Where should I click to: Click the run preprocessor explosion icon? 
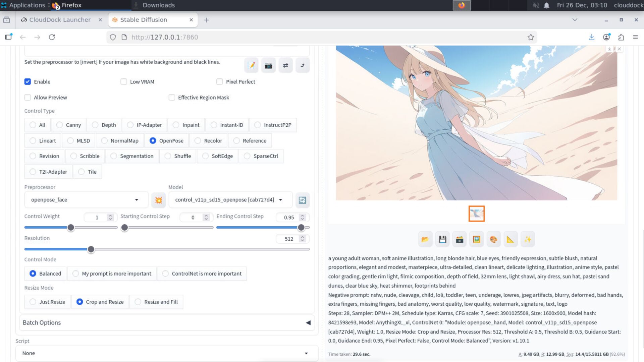[x=158, y=200]
